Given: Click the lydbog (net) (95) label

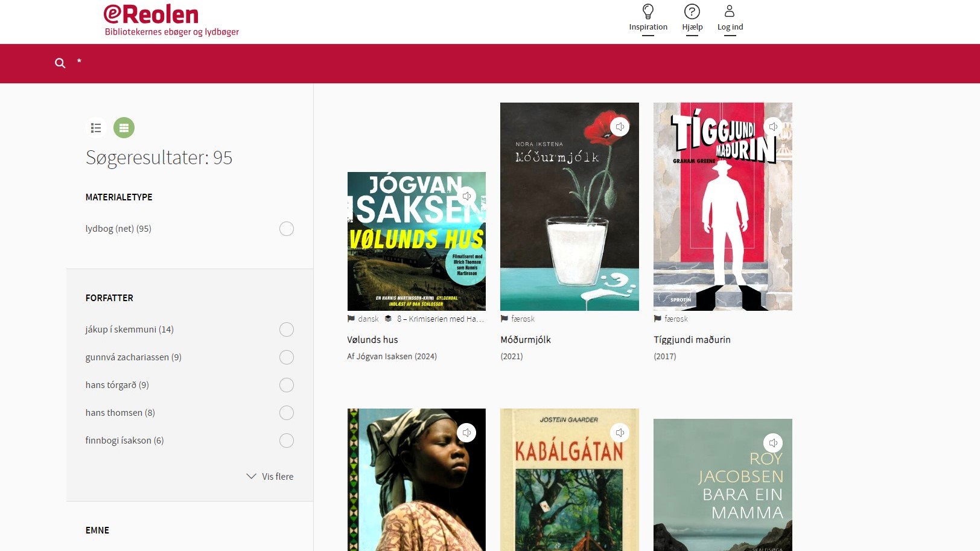Looking at the screenshot, I should [x=118, y=229].
